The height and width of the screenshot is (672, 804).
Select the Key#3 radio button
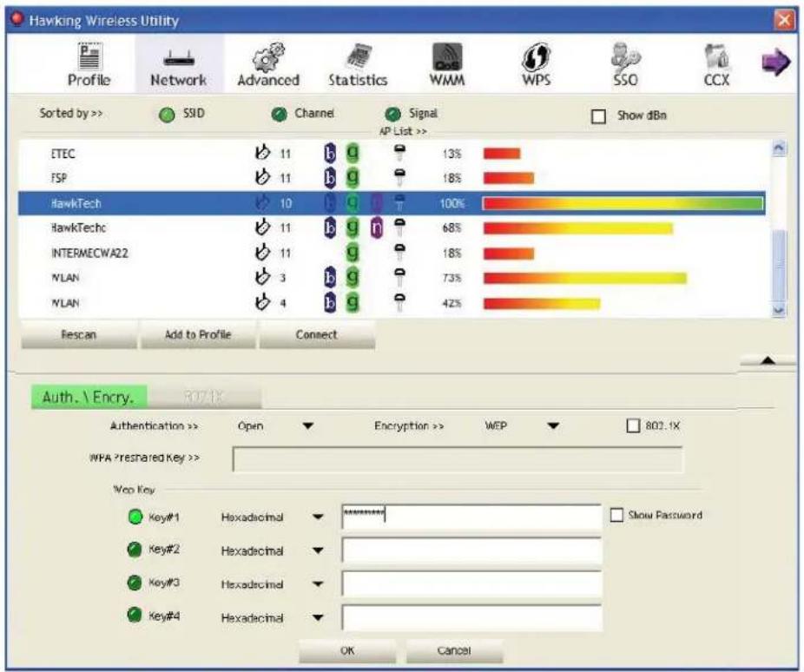(x=134, y=583)
